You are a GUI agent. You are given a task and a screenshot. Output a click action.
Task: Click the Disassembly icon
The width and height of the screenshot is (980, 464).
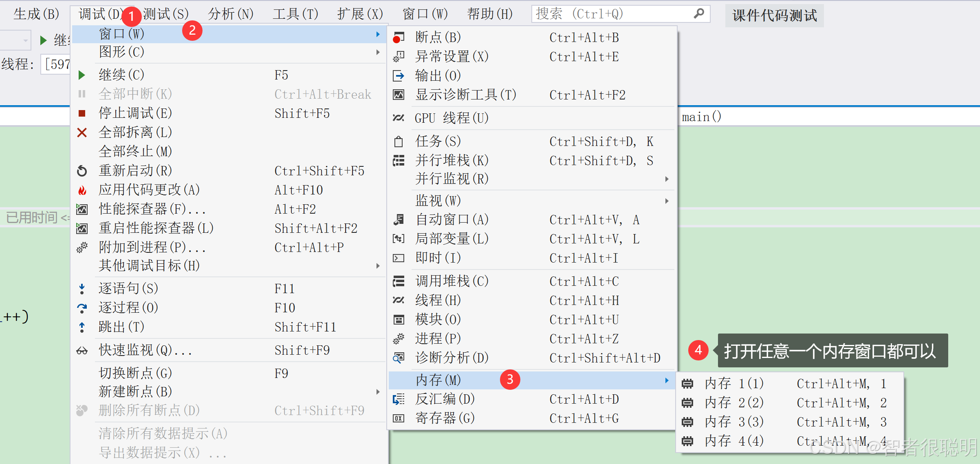click(x=399, y=399)
